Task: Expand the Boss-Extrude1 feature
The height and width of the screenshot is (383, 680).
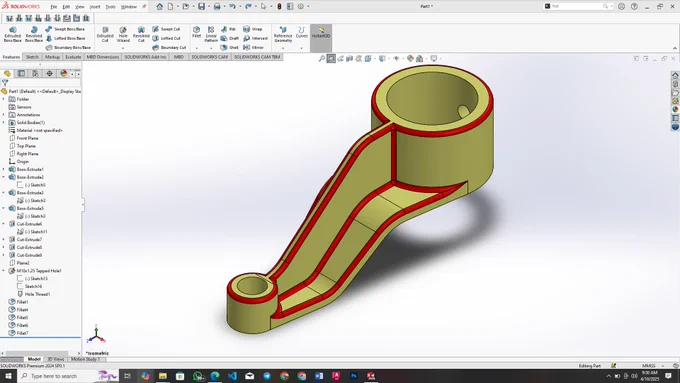Action: tap(4, 169)
